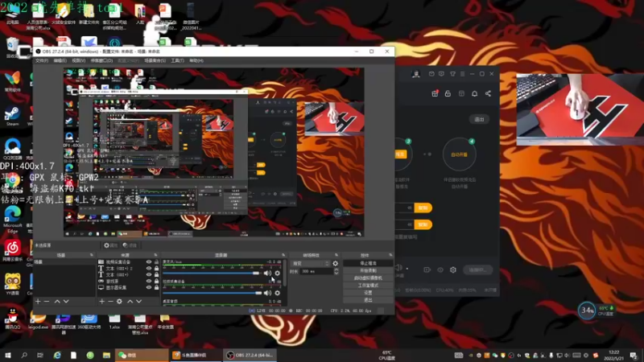Remove the selected scene with the minus icon
Viewport: 644px width, 362px height.
(47, 301)
